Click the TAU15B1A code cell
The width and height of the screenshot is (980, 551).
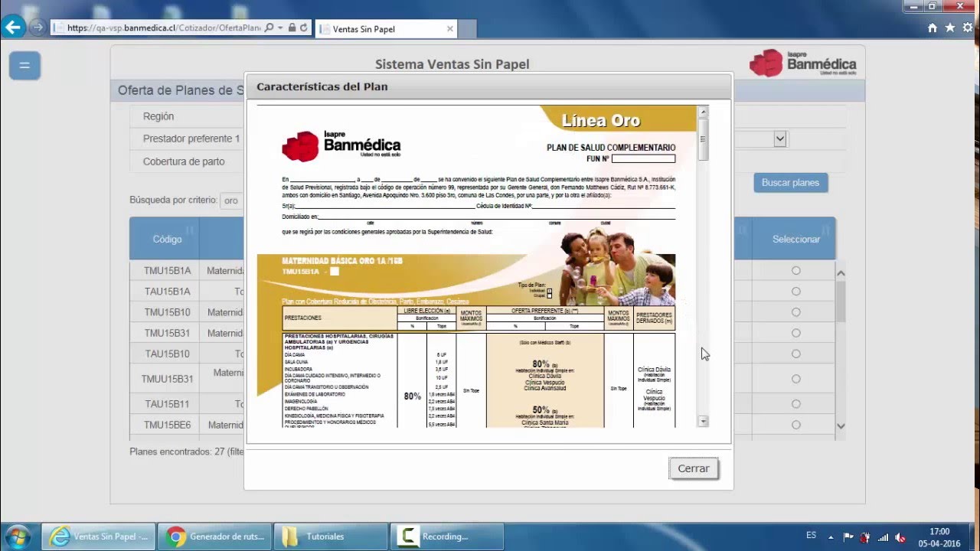(x=167, y=291)
